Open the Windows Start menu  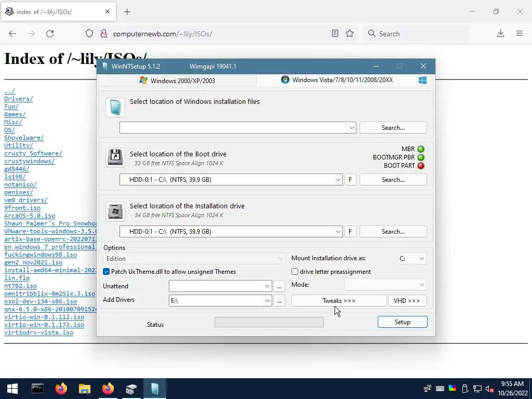(x=12, y=389)
